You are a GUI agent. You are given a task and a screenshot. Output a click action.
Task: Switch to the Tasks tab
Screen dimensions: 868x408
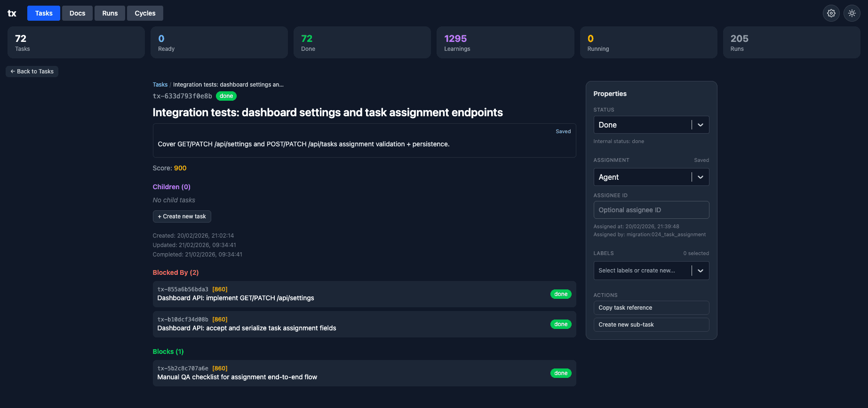coord(44,13)
